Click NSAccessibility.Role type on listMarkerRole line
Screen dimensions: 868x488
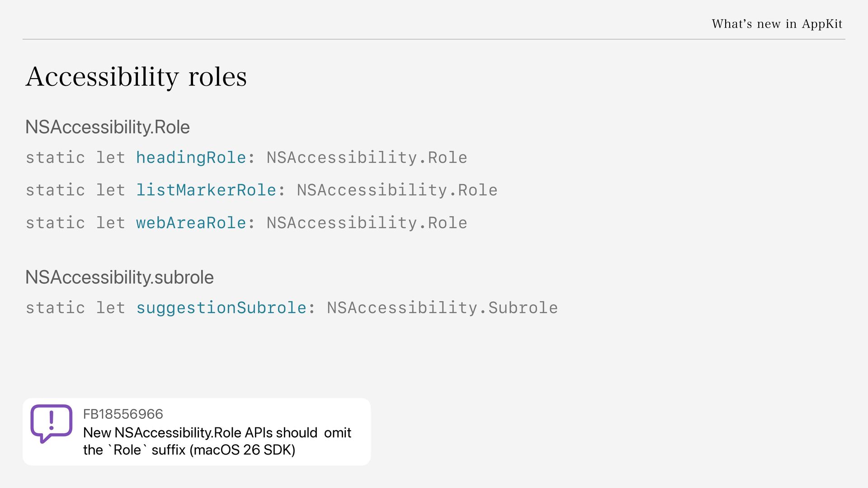point(397,190)
